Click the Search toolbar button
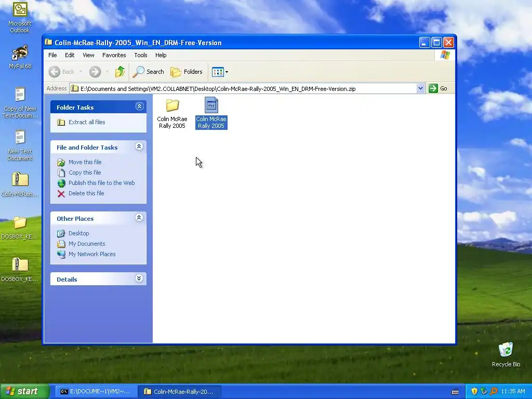 coord(148,72)
